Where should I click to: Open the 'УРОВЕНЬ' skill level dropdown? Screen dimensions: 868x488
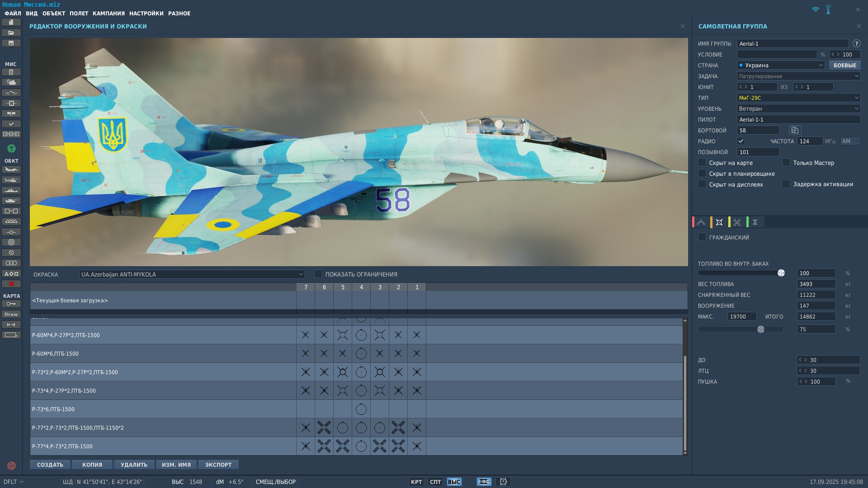pos(856,108)
